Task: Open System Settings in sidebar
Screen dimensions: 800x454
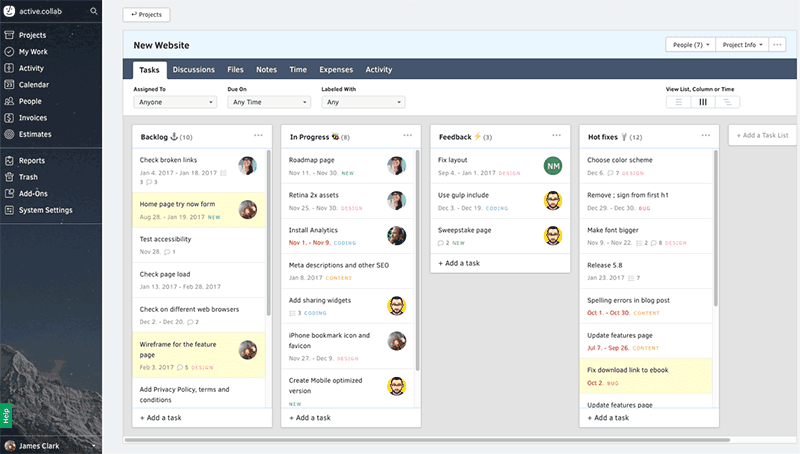Action: point(45,210)
